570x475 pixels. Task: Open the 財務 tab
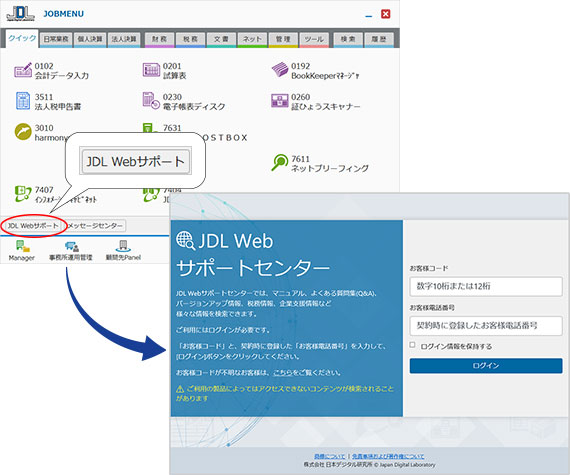click(x=160, y=39)
